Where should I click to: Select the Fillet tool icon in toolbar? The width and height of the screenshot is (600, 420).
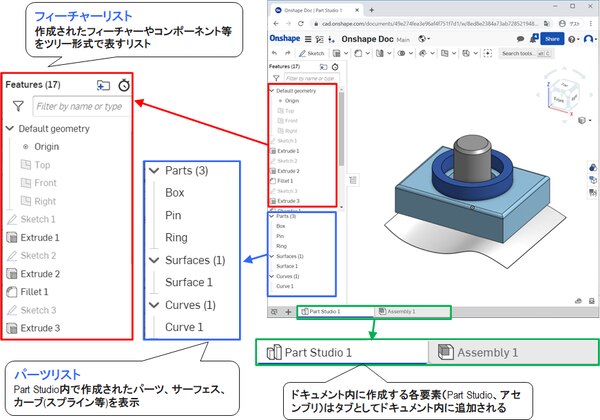pyautogui.click(x=358, y=53)
